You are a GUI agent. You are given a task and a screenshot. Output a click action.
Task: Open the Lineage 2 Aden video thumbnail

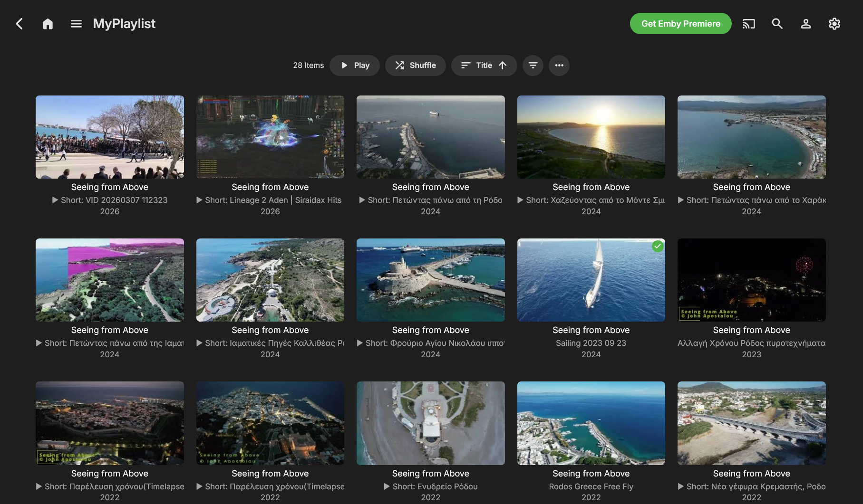[270, 137]
